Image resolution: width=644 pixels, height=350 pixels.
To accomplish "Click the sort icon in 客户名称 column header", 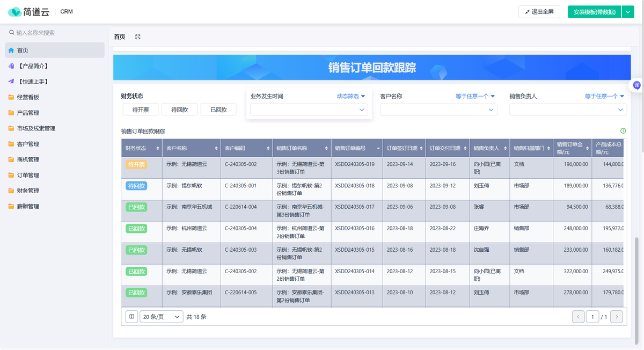I will pos(216,148).
